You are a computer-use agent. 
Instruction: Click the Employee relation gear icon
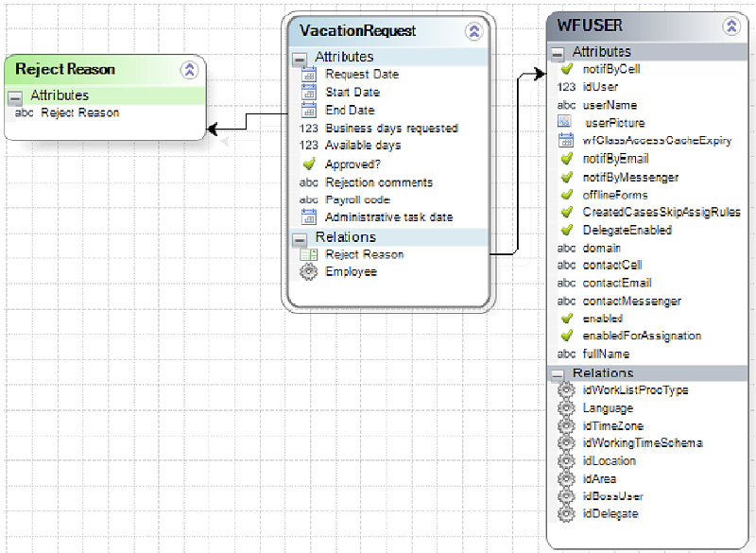tap(309, 271)
